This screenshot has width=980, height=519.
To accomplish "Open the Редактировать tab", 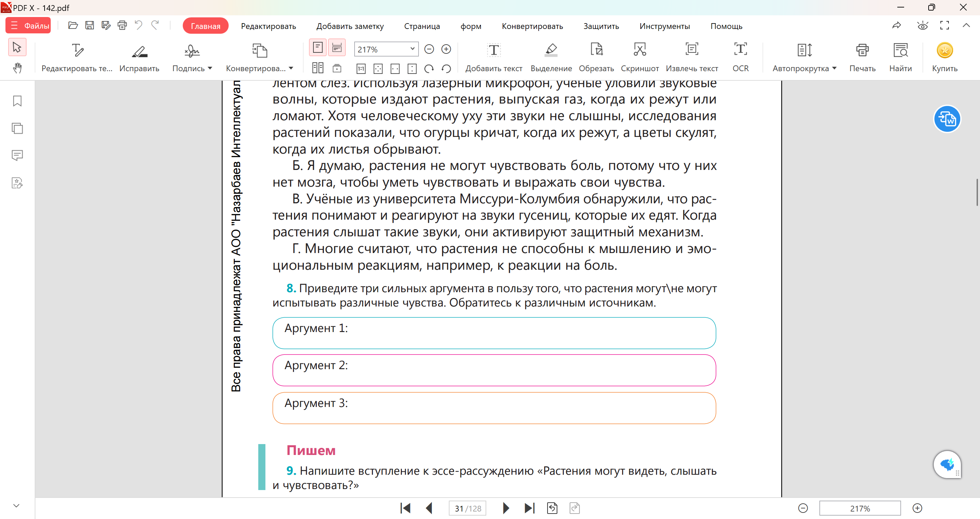I will (x=268, y=26).
